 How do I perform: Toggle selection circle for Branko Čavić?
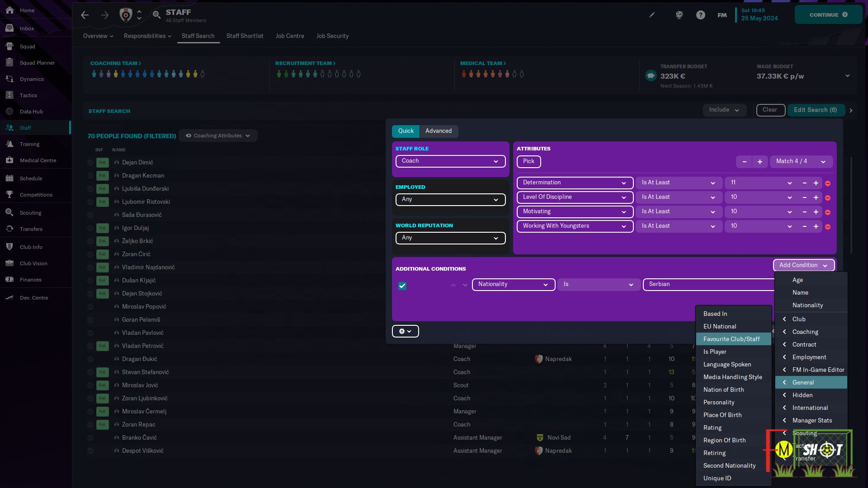[x=90, y=438]
